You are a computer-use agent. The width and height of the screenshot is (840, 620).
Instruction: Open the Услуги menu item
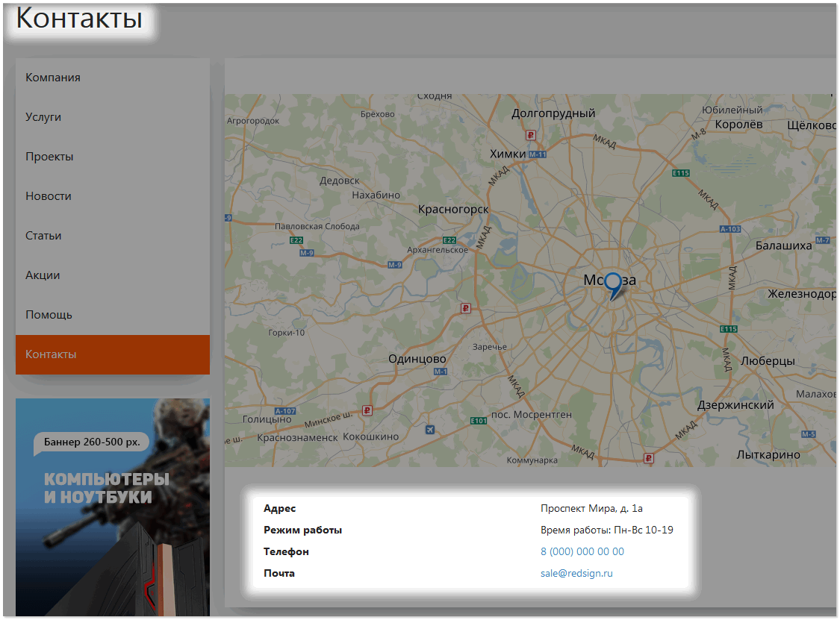click(113, 117)
